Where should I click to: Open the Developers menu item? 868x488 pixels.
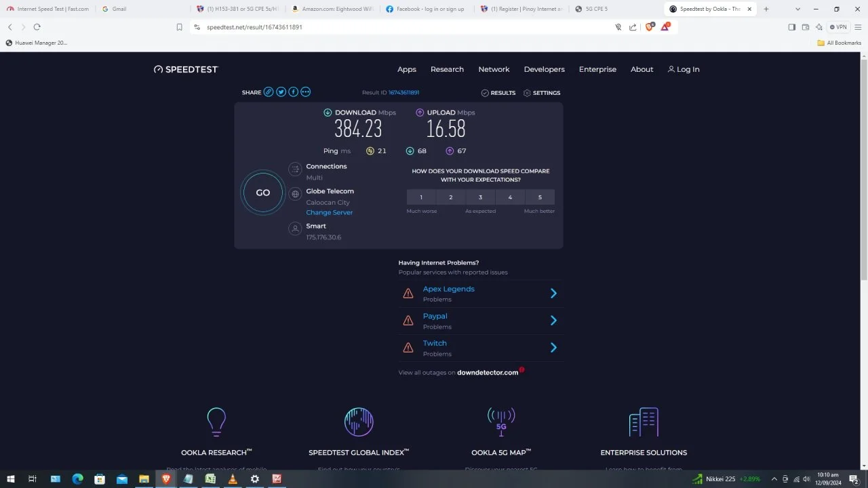click(x=544, y=69)
